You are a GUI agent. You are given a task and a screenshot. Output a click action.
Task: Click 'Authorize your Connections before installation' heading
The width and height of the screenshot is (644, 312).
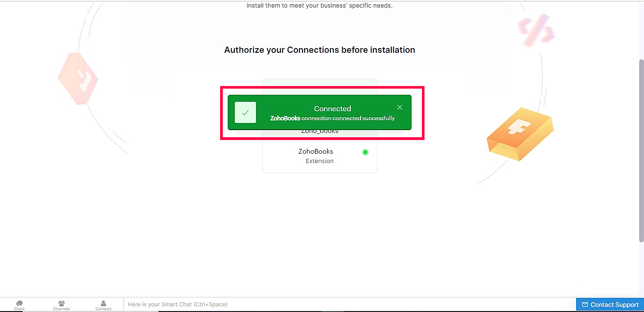320,50
